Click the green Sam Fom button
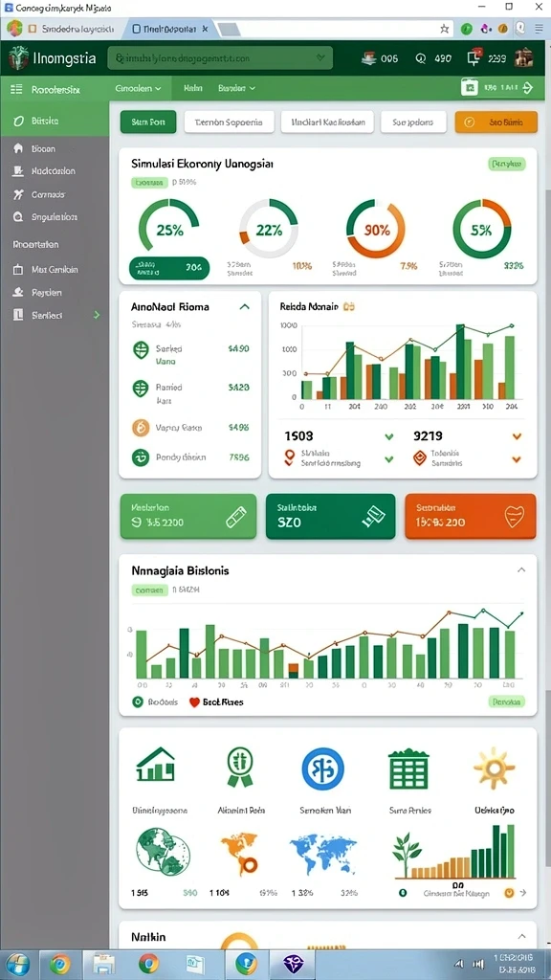551x980 pixels. pos(148,122)
